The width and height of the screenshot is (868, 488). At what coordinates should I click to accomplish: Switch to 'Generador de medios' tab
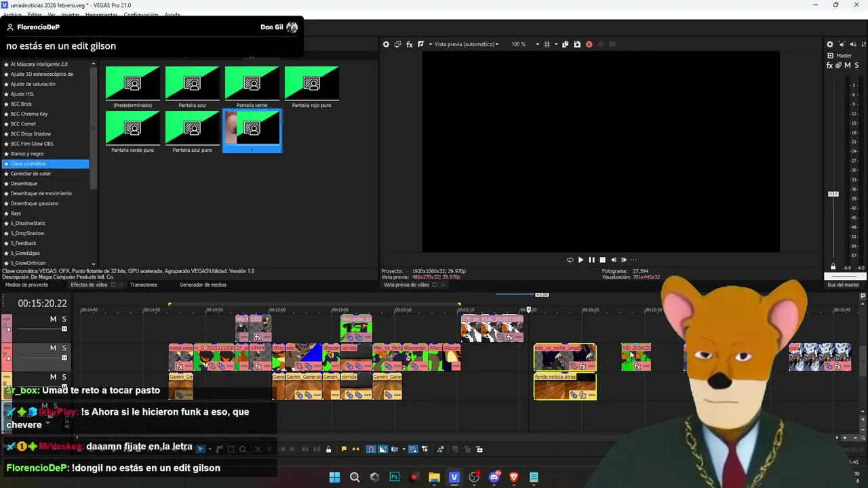pyautogui.click(x=203, y=285)
